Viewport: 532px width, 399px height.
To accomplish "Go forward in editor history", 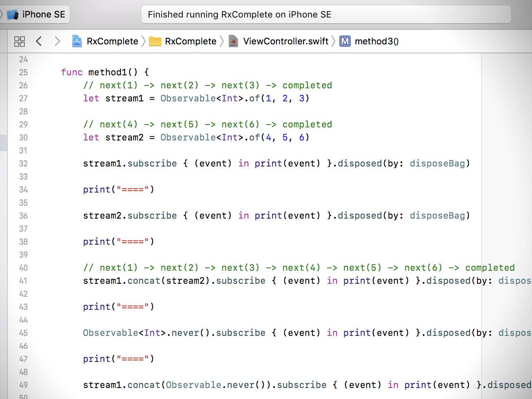I will [57, 41].
